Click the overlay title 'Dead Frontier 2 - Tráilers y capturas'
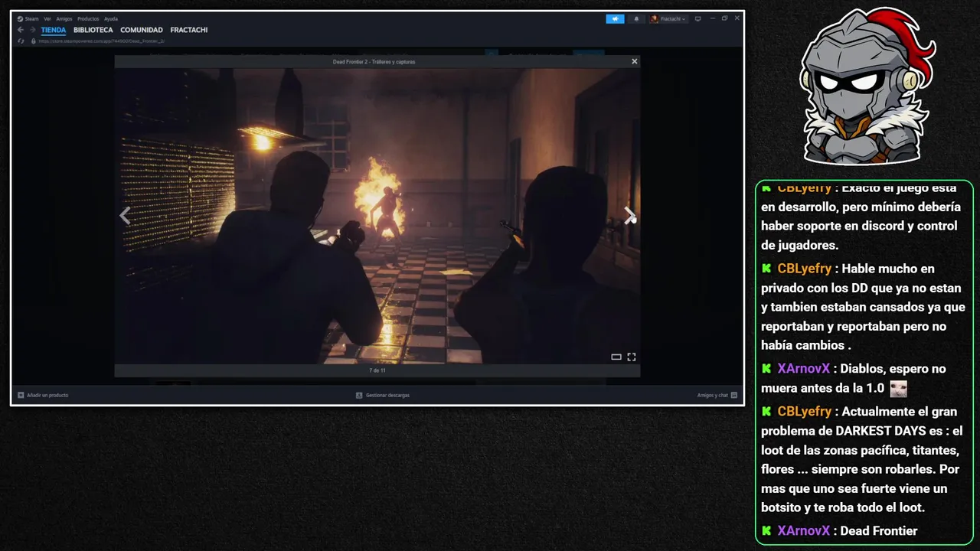The height and width of the screenshot is (551, 980). 374,61
